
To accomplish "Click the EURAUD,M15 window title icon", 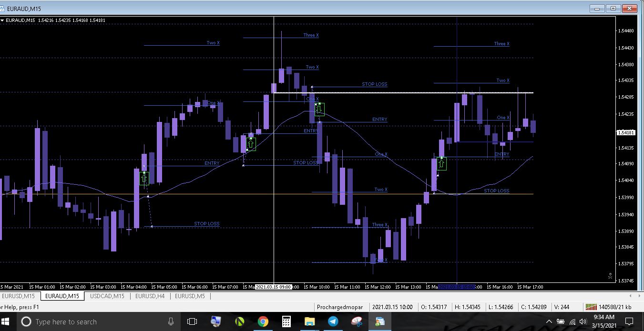I will point(3,8).
